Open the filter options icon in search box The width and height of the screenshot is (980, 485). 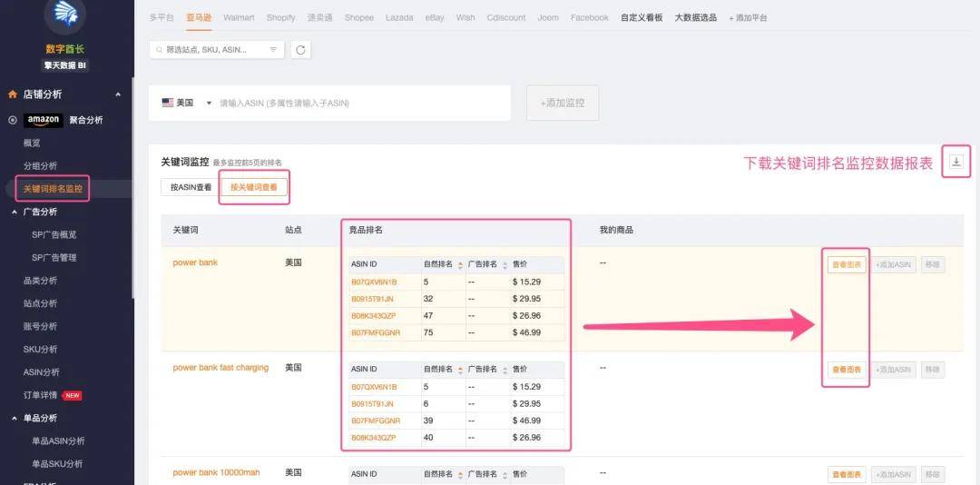click(x=273, y=50)
